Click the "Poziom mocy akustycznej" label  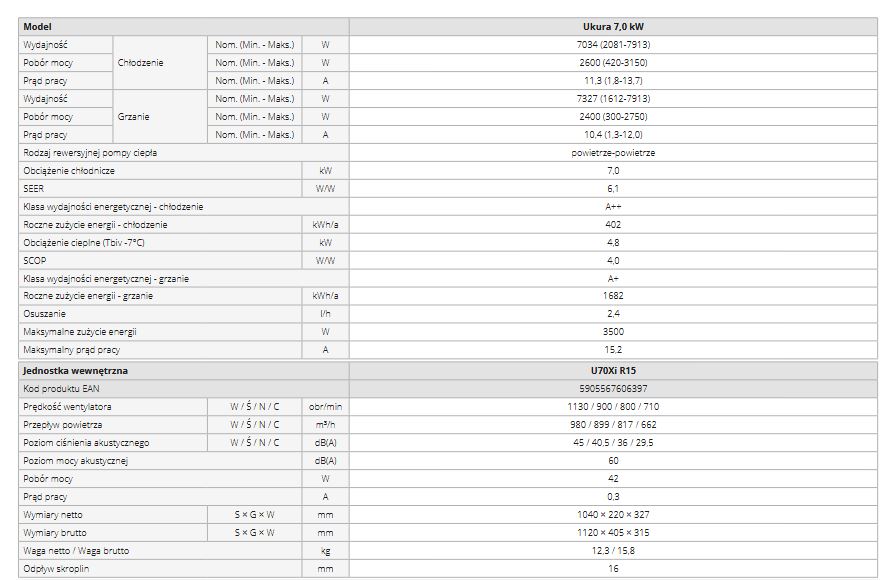(75, 461)
